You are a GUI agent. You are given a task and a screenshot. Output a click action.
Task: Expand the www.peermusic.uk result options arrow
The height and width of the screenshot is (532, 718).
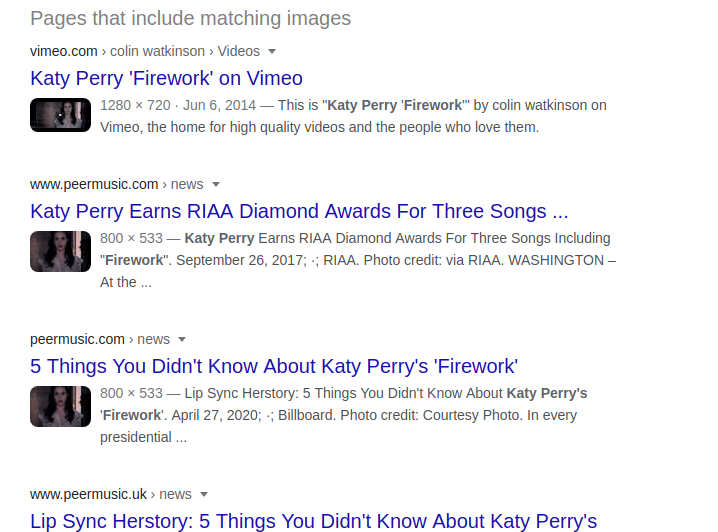(204, 494)
